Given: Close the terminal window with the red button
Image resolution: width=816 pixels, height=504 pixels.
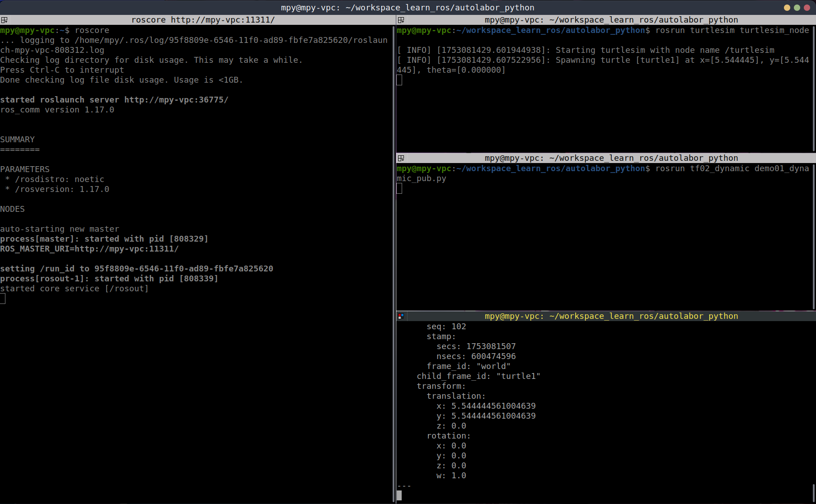Looking at the screenshot, I should coord(807,8).
